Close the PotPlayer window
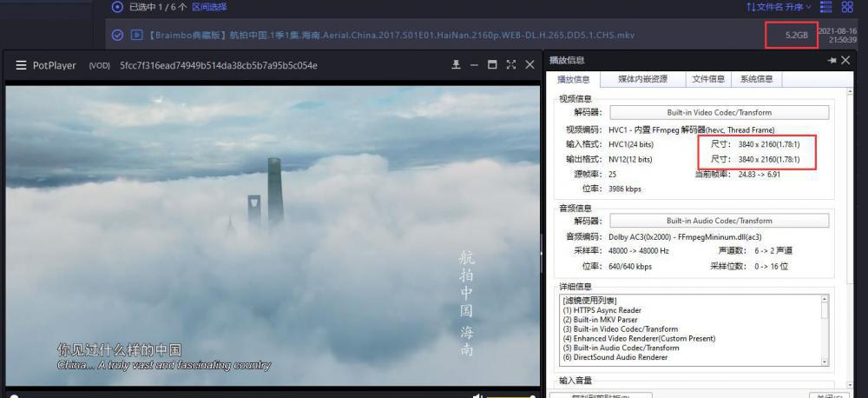Screen dimensions: 868x398 tap(529, 65)
